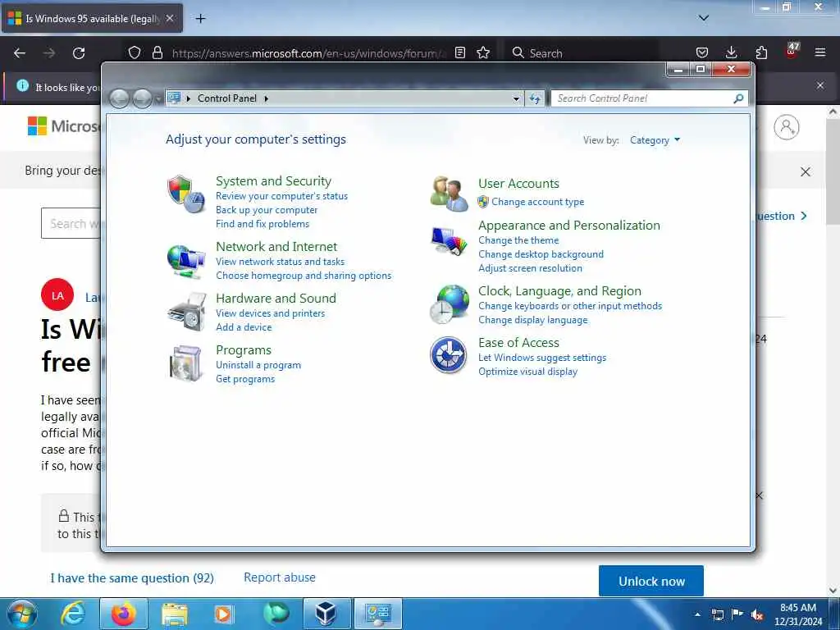Close the Bring your desktop banner

pos(806,172)
